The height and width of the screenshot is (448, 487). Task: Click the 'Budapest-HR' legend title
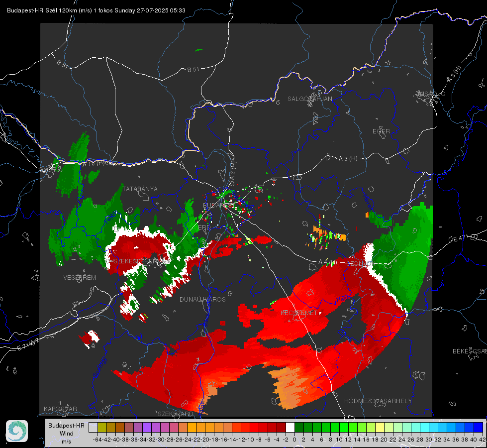coord(66,425)
